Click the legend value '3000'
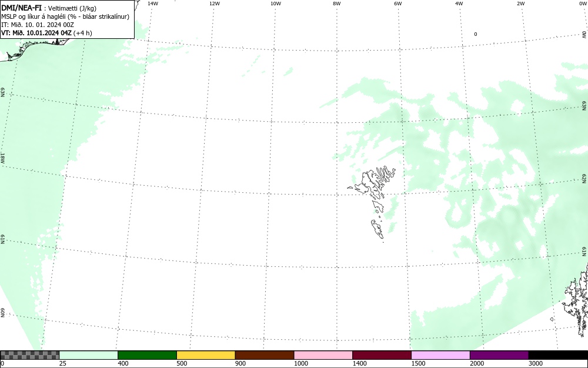The image size is (588, 368). 536,363
